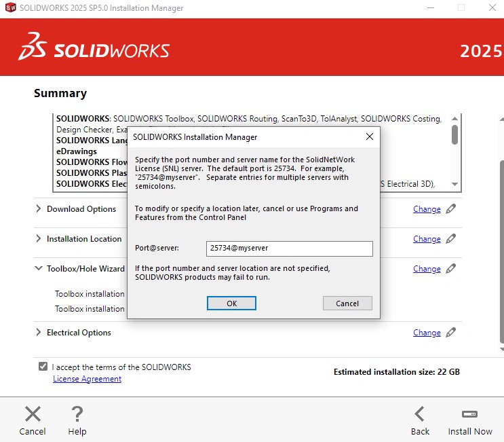This screenshot has width=504, height=442.
Task: Click OK in the SNL server dialog
Action: coord(231,303)
